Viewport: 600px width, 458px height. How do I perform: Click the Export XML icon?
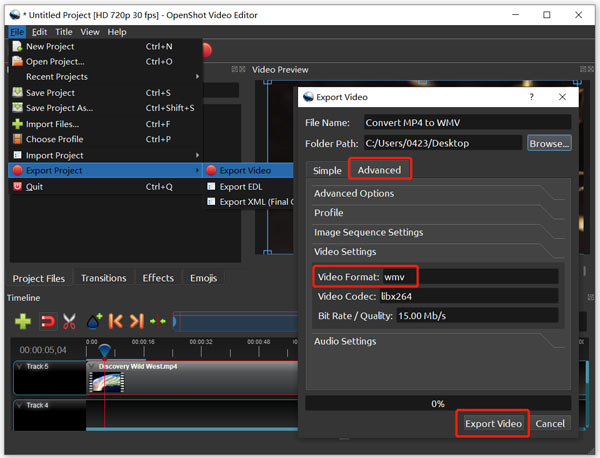tap(211, 201)
